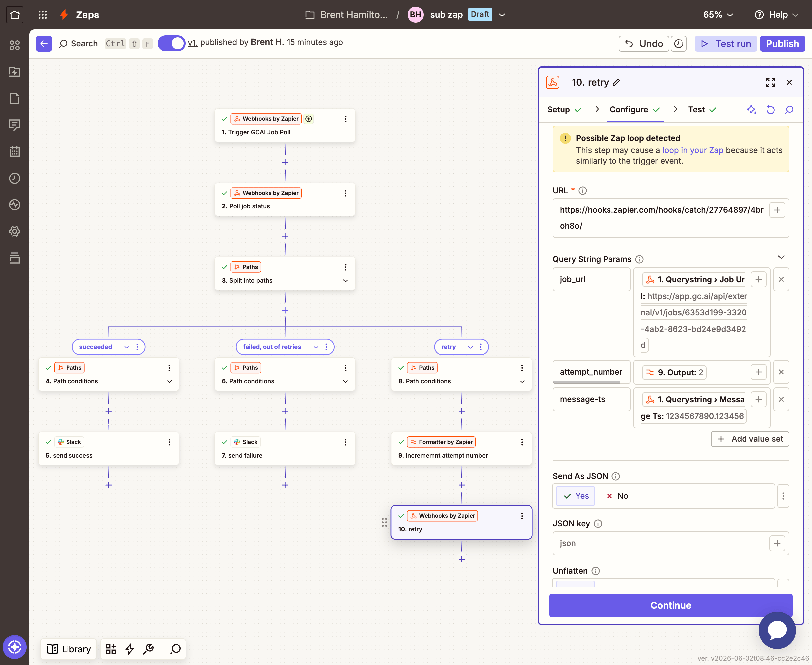Screen dimensions: 812x665
Task: Open comments icon in left sidebar
Action: pyautogui.click(x=15, y=125)
